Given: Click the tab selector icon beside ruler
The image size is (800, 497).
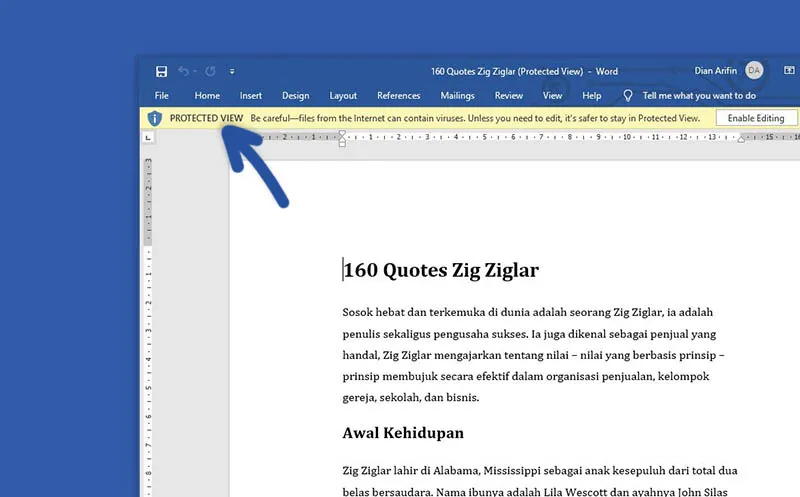Looking at the screenshot, I should [x=148, y=137].
